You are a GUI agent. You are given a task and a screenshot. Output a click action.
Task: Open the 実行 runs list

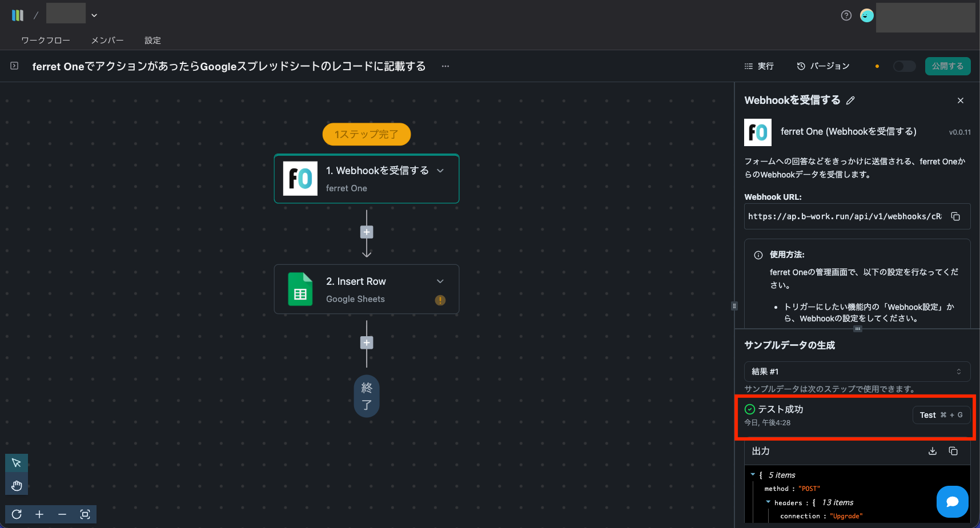click(759, 66)
